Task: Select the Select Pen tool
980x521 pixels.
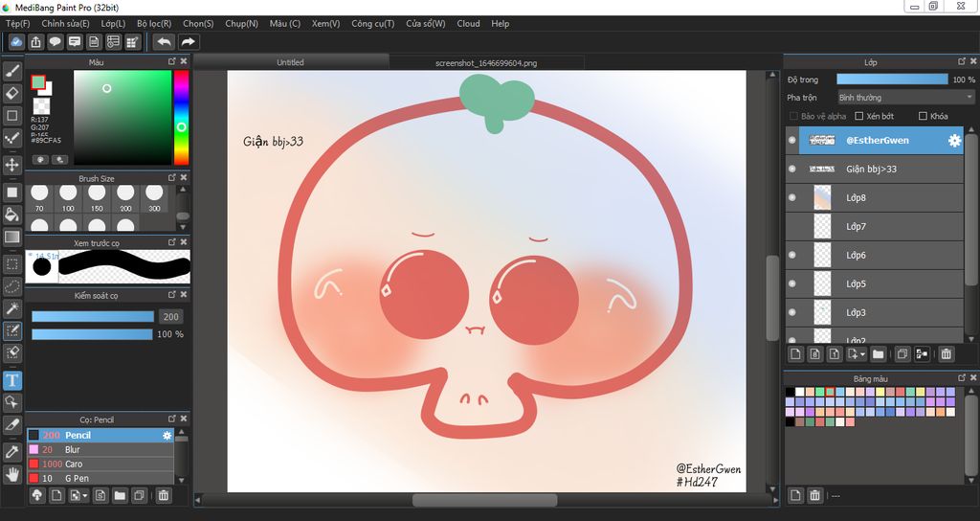Action: [x=11, y=330]
